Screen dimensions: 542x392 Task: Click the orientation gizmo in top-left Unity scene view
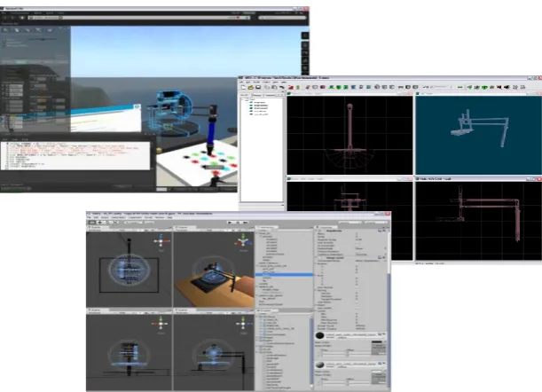click(161, 241)
